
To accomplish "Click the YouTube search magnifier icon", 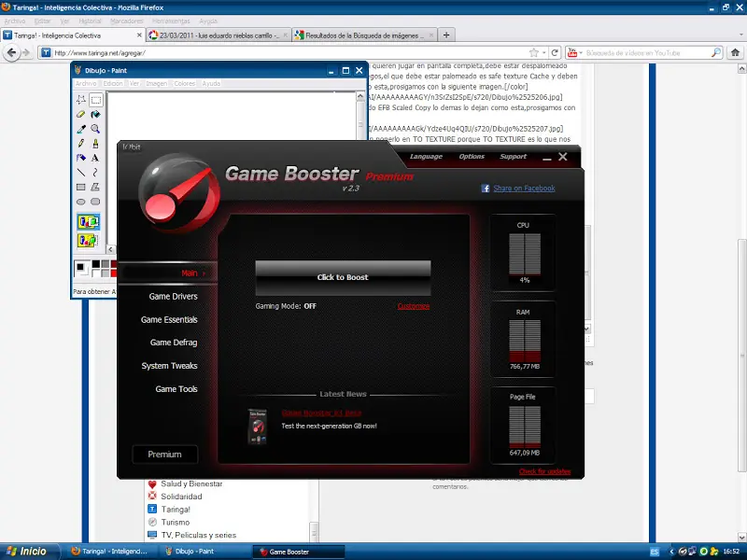I will click(x=716, y=52).
